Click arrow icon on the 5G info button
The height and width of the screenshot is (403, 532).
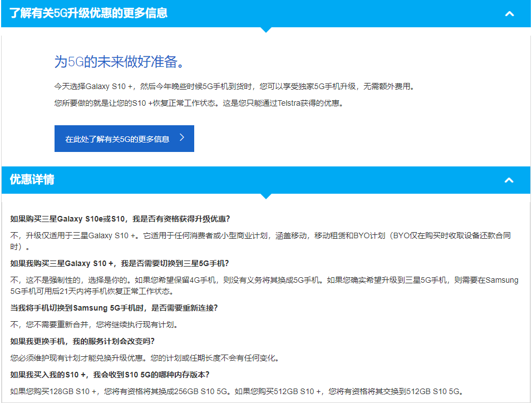[182, 137]
